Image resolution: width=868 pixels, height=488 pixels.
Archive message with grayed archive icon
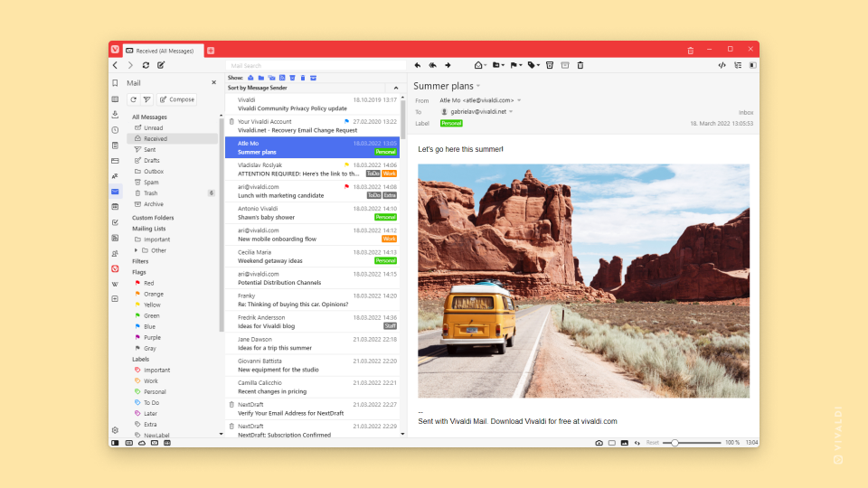pos(564,65)
